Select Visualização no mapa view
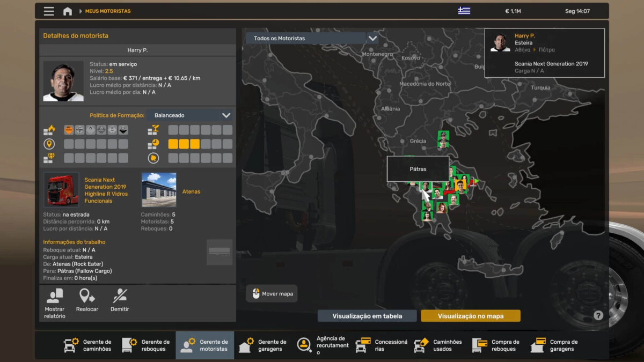The height and width of the screenshot is (362, 644). coord(471,316)
